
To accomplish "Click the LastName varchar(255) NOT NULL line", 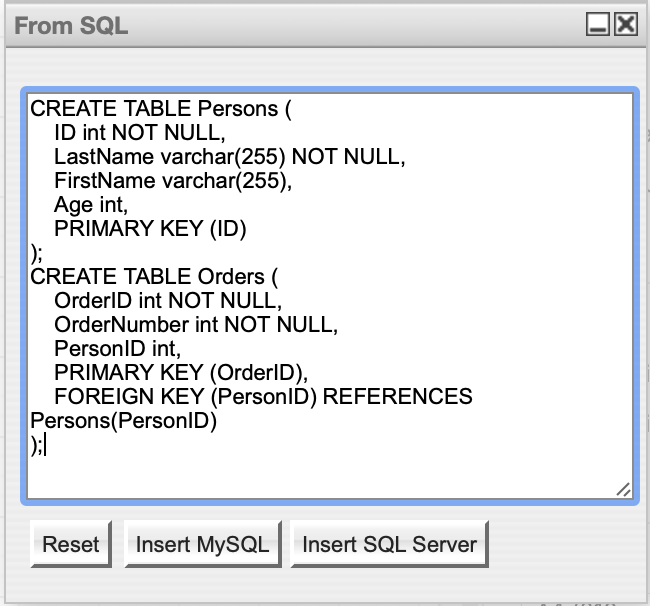I will [x=229, y=157].
